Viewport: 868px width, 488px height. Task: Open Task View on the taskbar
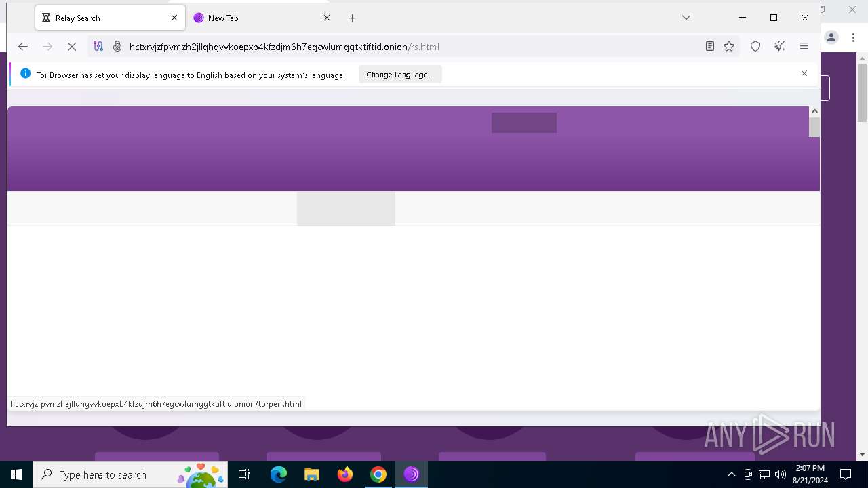point(245,474)
